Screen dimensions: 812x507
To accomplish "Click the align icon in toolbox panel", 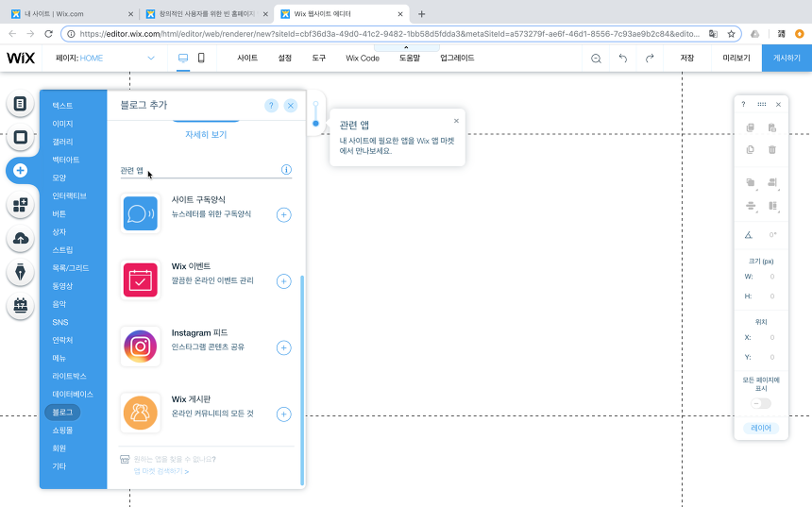I will 772,182.
